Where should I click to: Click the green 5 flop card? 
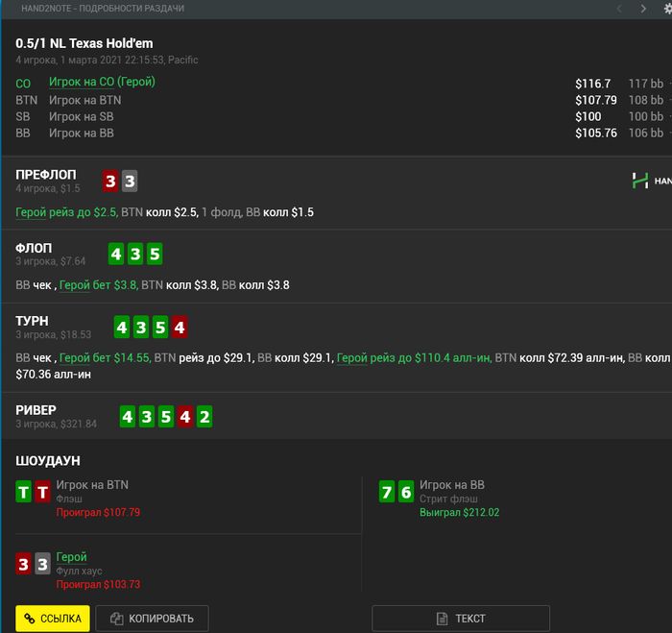pyautogui.click(x=155, y=254)
